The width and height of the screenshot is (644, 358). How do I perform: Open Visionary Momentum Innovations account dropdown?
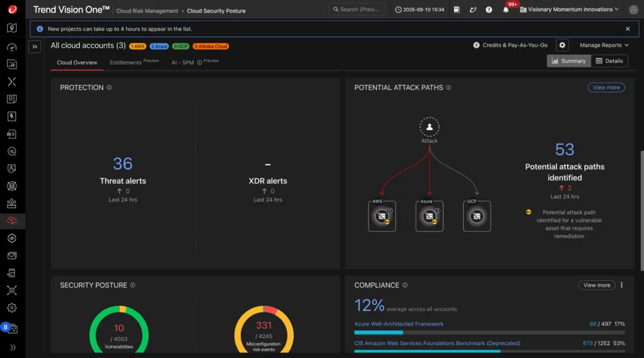point(569,10)
